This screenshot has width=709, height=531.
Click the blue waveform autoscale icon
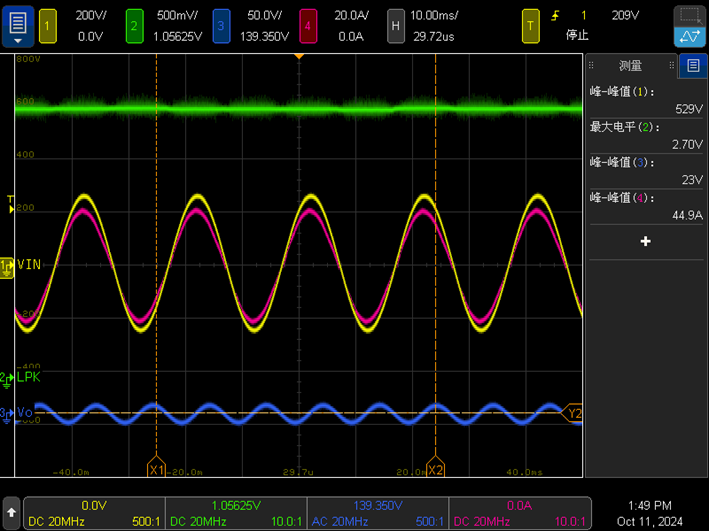688,37
